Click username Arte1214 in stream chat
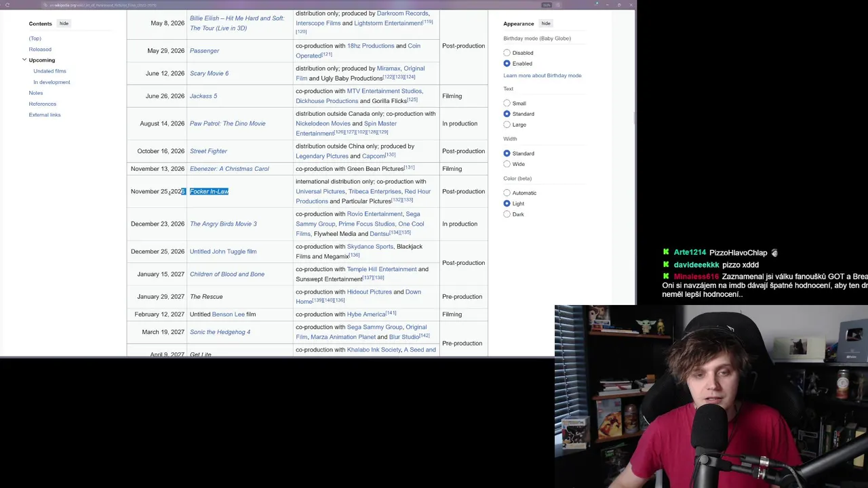 pyautogui.click(x=690, y=253)
